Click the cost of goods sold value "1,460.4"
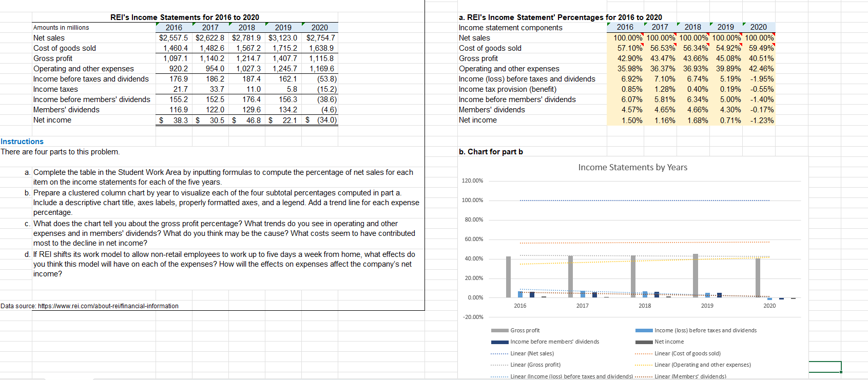868x380 pixels. (x=176, y=48)
